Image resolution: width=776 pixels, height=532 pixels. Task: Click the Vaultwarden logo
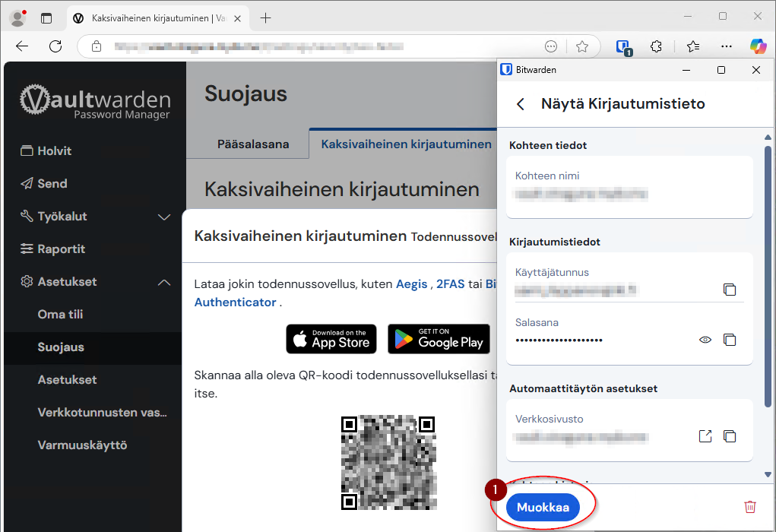[x=95, y=102]
